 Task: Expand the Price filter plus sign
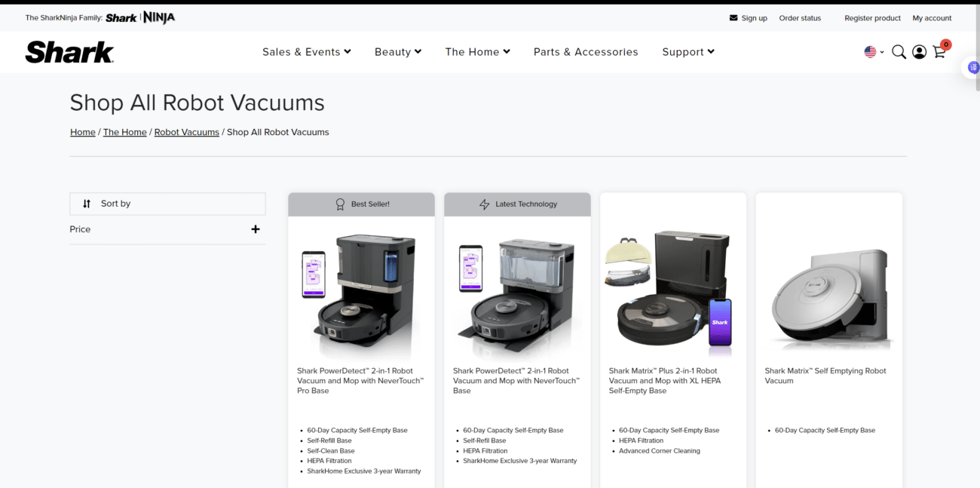(x=256, y=229)
